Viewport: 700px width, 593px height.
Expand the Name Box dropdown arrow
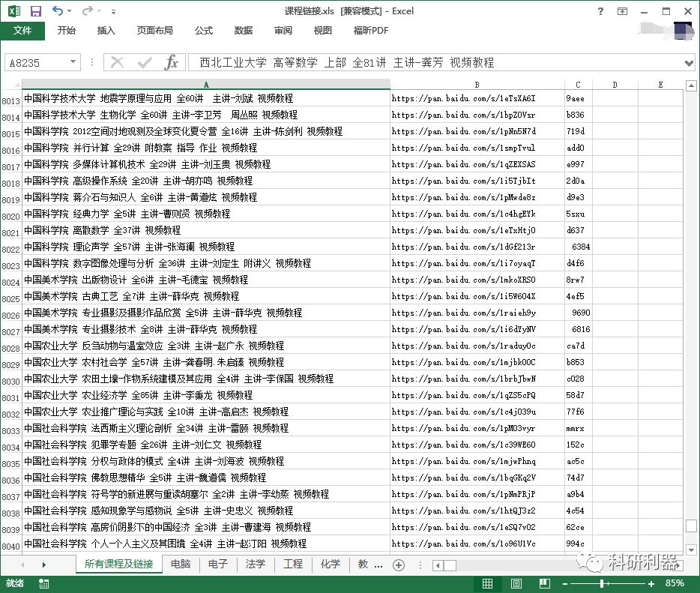73,62
